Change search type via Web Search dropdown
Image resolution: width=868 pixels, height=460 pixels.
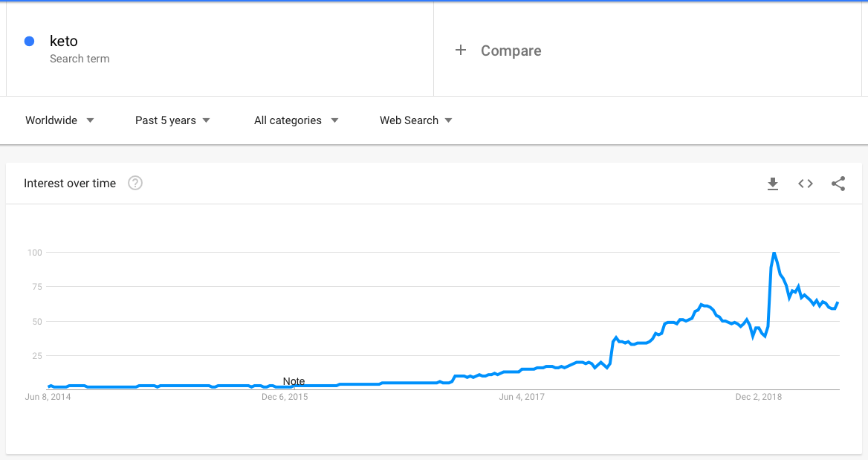(408, 120)
